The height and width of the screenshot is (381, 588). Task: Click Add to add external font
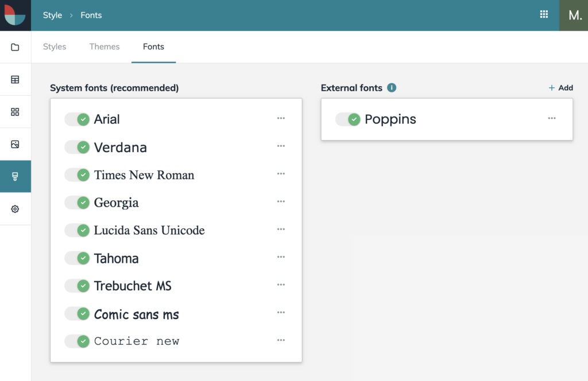pos(560,88)
